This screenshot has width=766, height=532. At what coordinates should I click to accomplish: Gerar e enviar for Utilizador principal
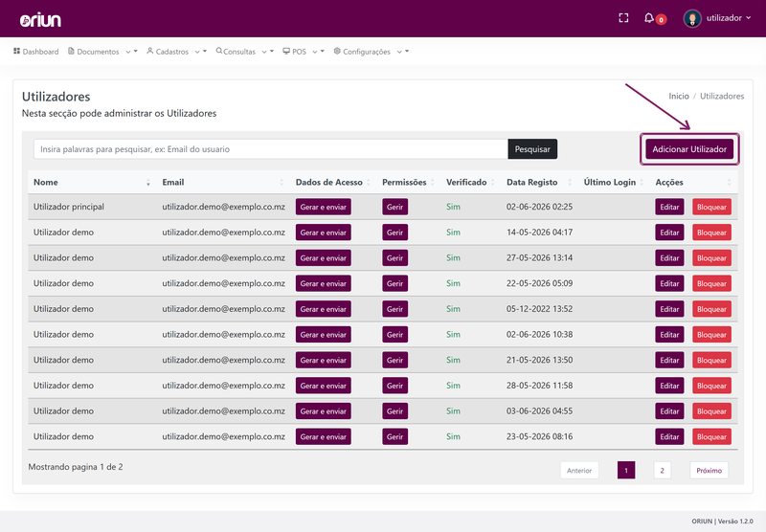click(323, 207)
